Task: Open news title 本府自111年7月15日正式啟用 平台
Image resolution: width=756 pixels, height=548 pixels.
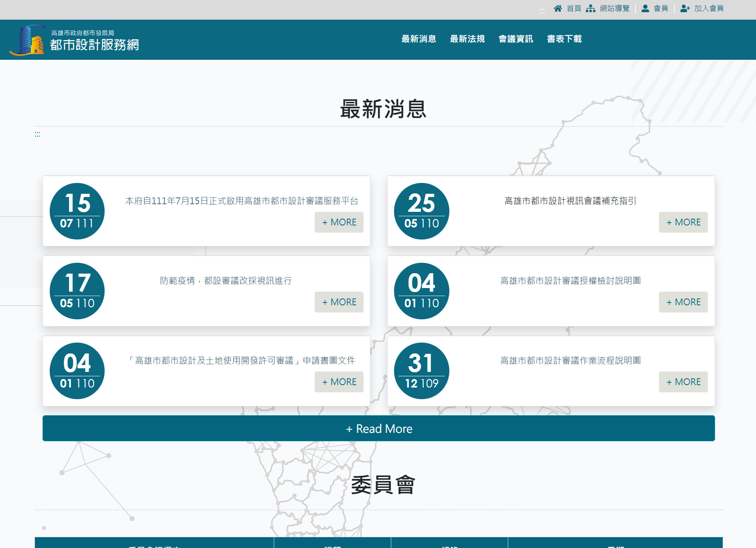Action: click(x=242, y=201)
